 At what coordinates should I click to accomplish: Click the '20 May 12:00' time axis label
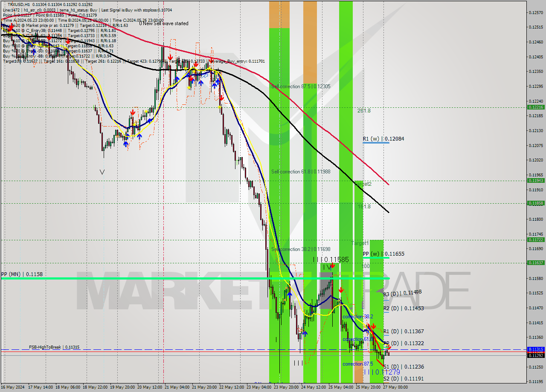click(150, 387)
